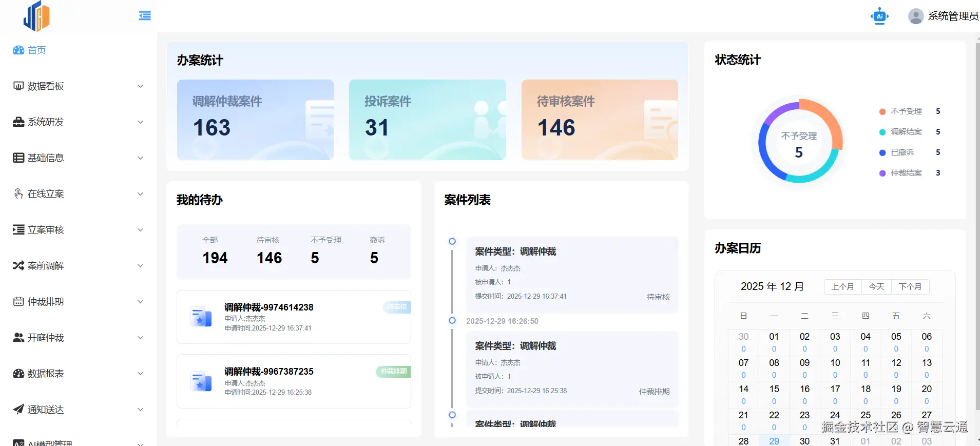Image resolution: width=980 pixels, height=446 pixels.
Task: Toggle the 仲裁结案 purple legend dot
Action: (882, 173)
